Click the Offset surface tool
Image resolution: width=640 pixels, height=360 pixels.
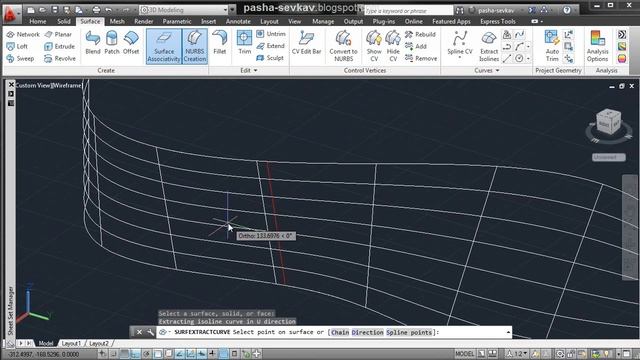tap(131, 42)
